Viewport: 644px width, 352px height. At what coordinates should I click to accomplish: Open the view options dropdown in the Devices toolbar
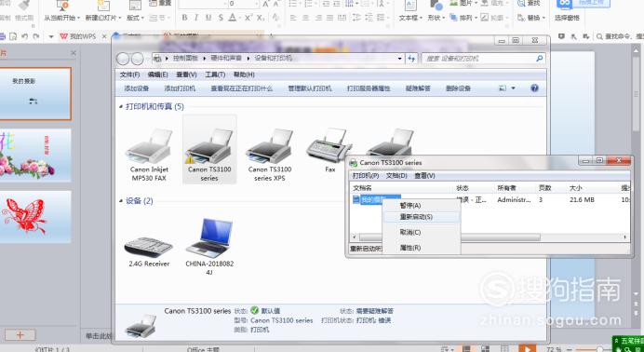(513, 88)
